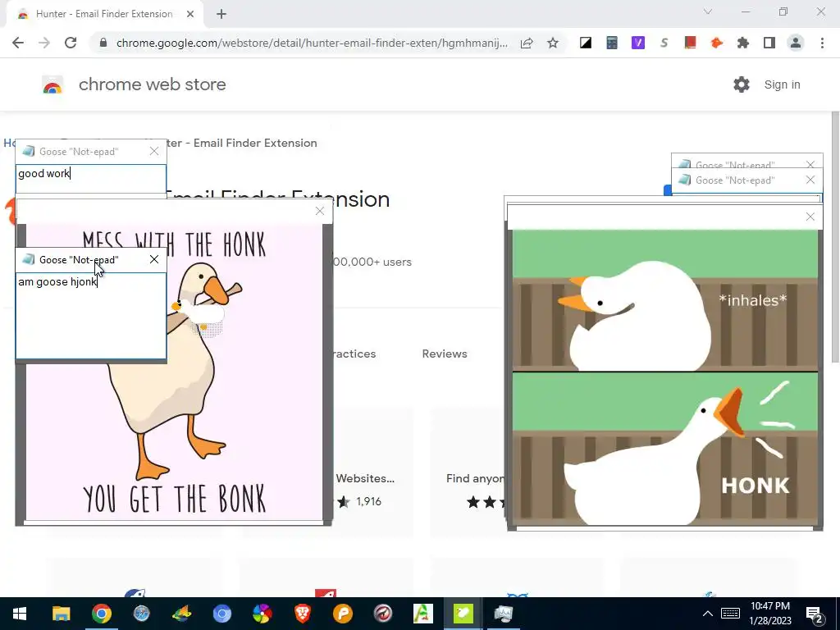Click the chrome web store logo
Image resolution: width=840 pixels, height=630 pixels.
[x=52, y=84]
